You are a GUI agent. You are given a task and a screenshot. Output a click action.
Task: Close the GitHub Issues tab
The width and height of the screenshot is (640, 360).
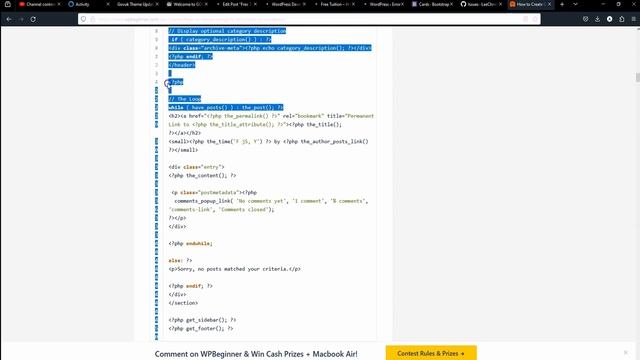(500, 4)
